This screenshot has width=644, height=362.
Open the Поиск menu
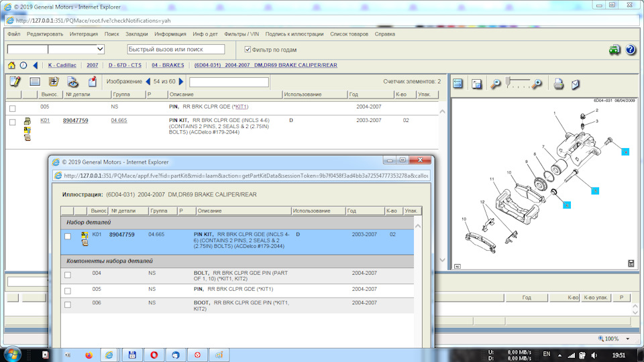[111, 34]
